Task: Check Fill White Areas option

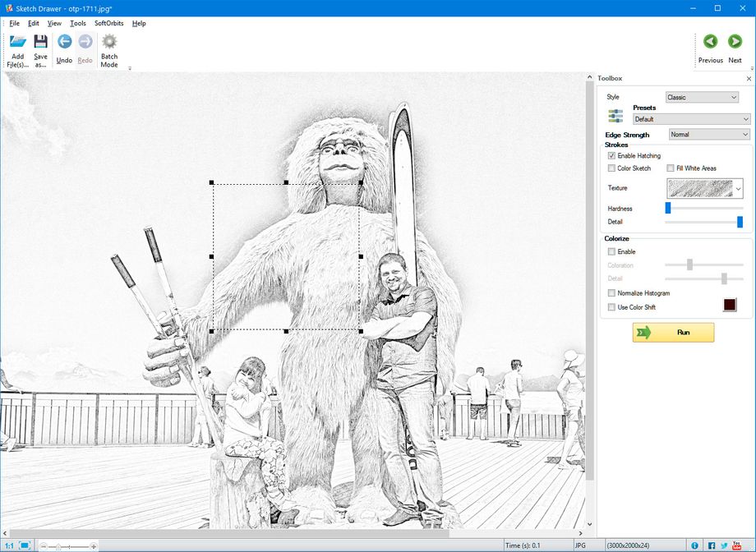Action: pos(671,168)
